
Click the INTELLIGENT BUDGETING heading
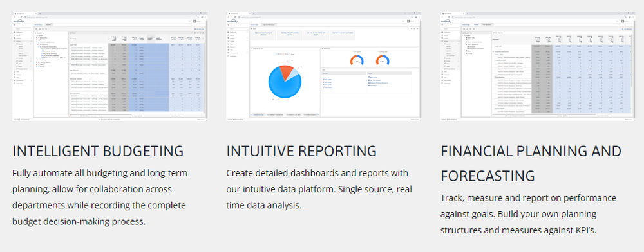(x=98, y=151)
